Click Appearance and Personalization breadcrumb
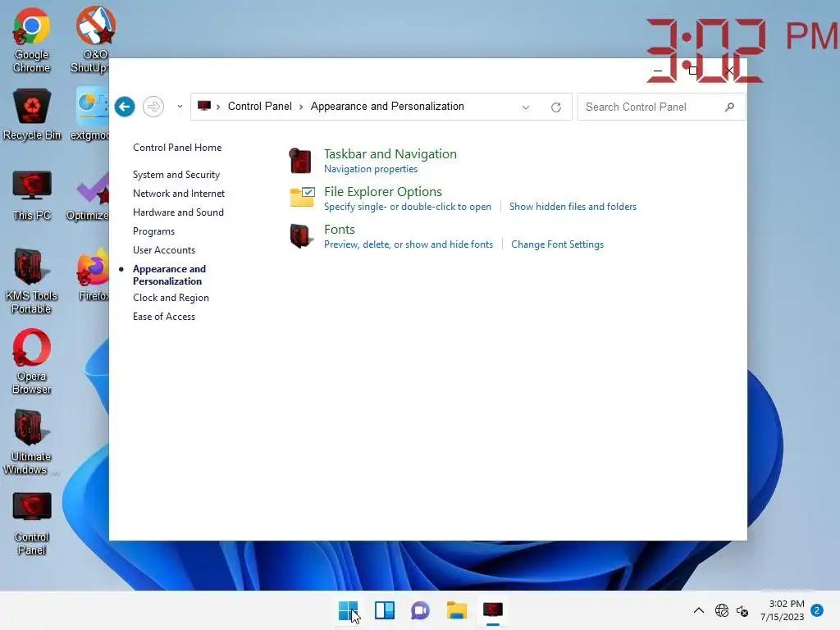840x630 pixels. 387,106
